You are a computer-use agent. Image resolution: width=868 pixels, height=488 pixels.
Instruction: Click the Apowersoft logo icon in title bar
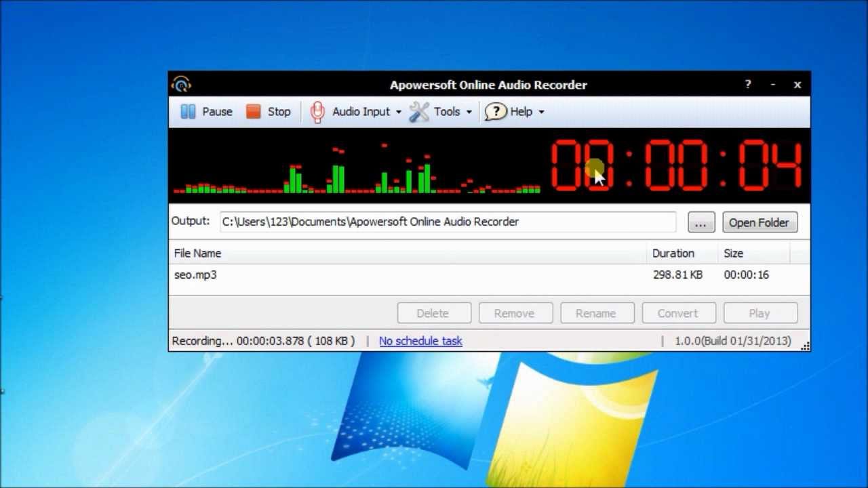[181, 84]
